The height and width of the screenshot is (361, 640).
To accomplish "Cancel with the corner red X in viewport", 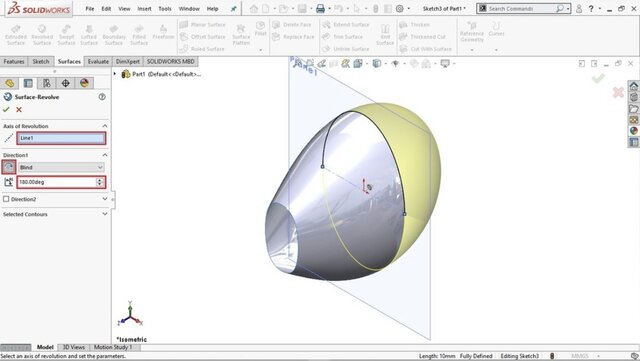I will point(618,92).
